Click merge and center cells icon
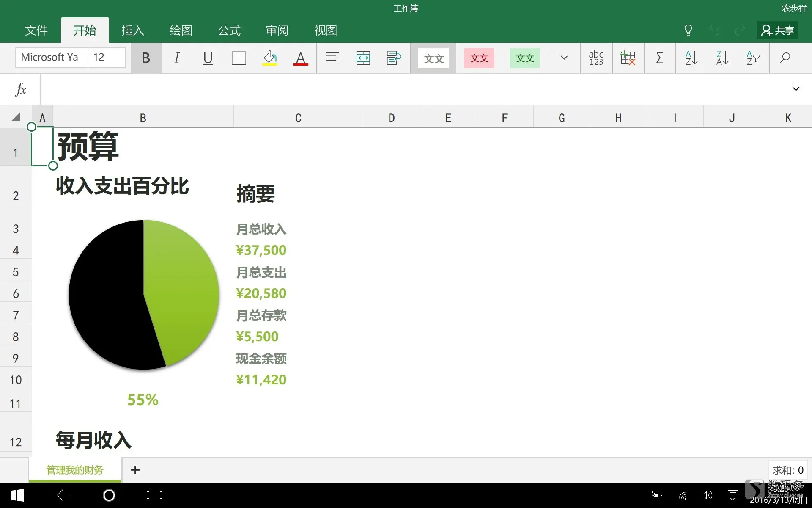Screen dimensions: 812x508 click(363, 58)
